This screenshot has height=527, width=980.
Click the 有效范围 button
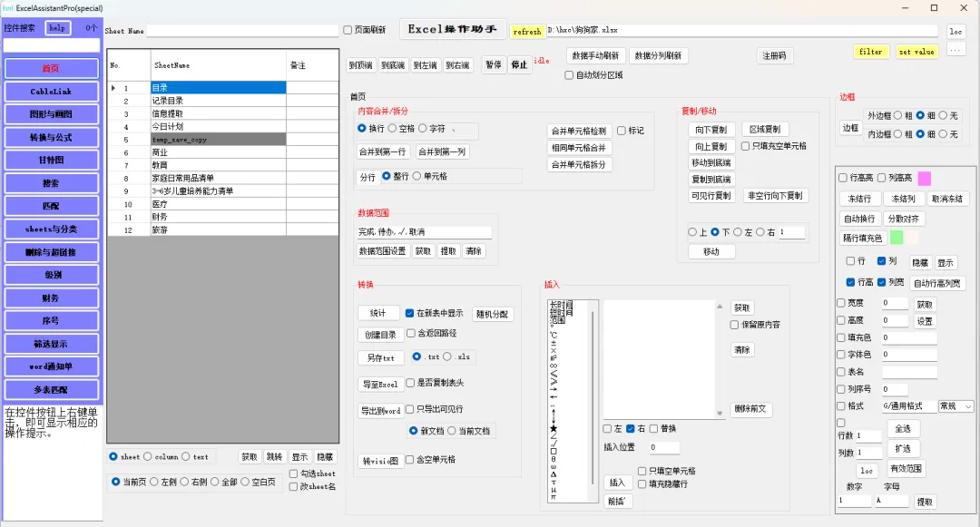906,468
